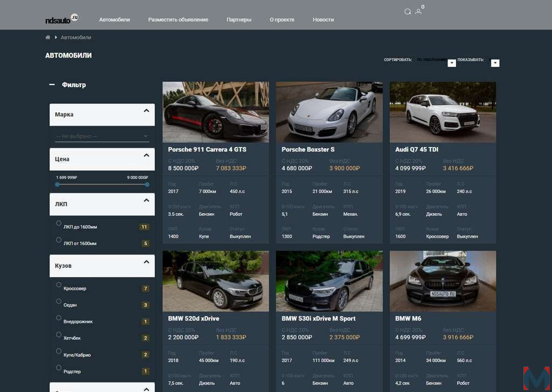
Task: Collapse the Кузов filter panel
Action: pos(147,262)
